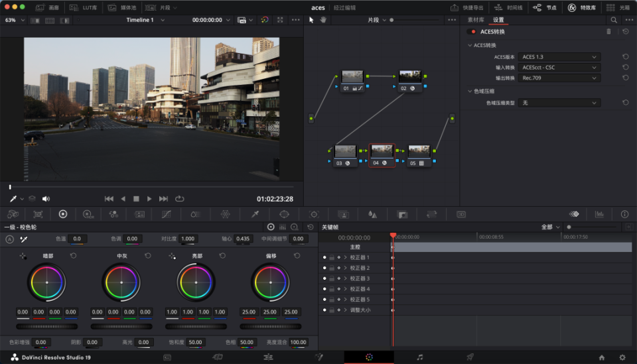Viewport: 637px width, 364px height.
Task: Select the qualifier eyedropper palette icon
Action: pos(255,214)
